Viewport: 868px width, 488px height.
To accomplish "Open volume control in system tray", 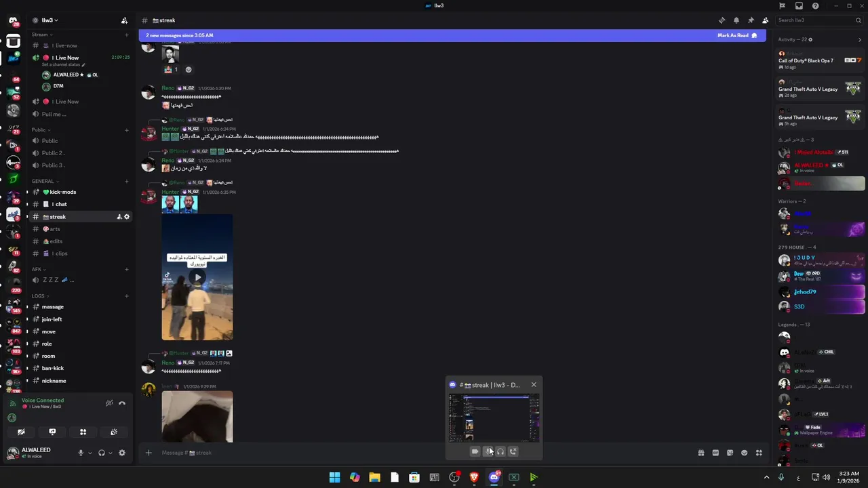I will pos(826,477).
